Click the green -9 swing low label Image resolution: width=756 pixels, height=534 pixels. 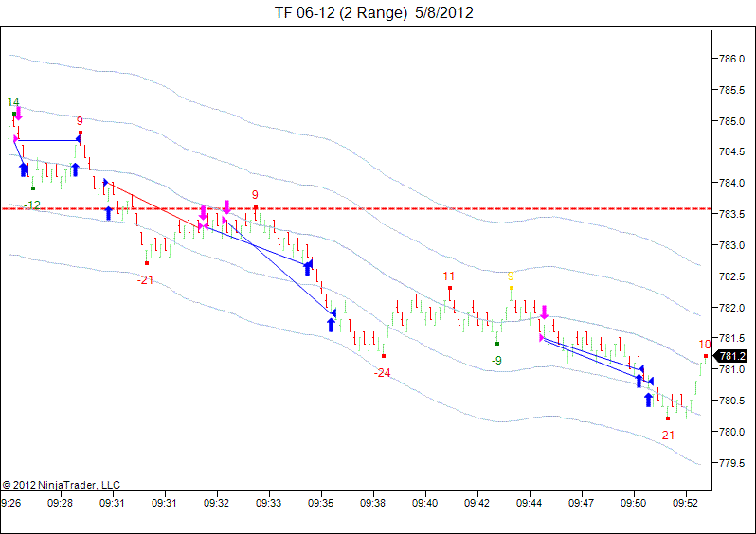(496, 361)
